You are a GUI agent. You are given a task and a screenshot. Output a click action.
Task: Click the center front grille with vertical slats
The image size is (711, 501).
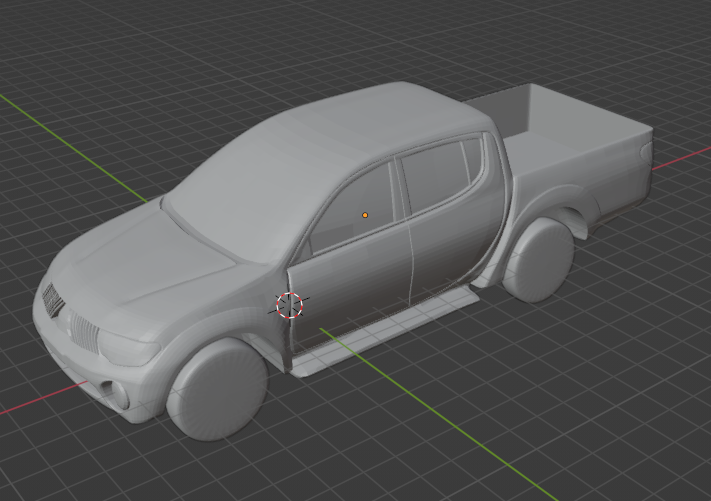pos(84,331)
